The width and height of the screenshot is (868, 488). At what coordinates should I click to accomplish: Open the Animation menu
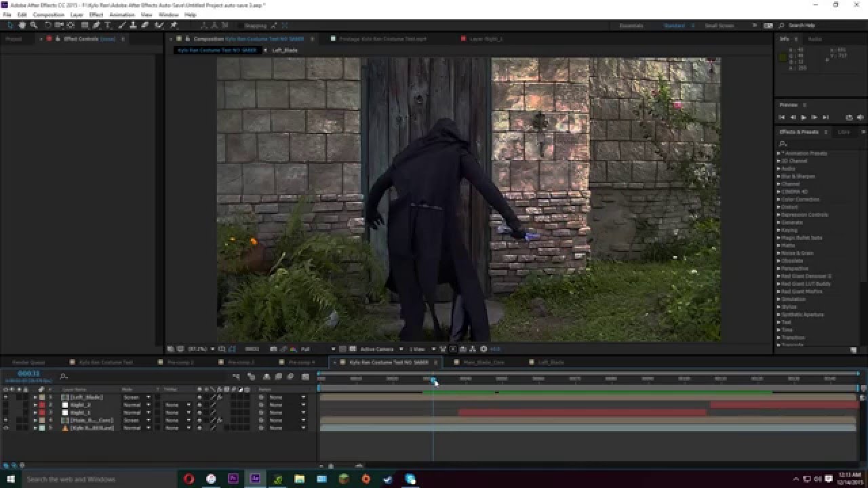coord(122,14)
